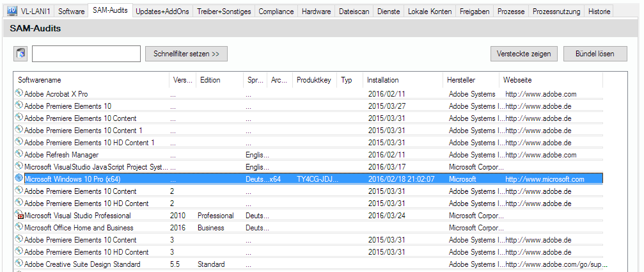Screen dimensions: 644x272
Task: Select the Adobe Refresh Manager entry
Action: point(309,155)
